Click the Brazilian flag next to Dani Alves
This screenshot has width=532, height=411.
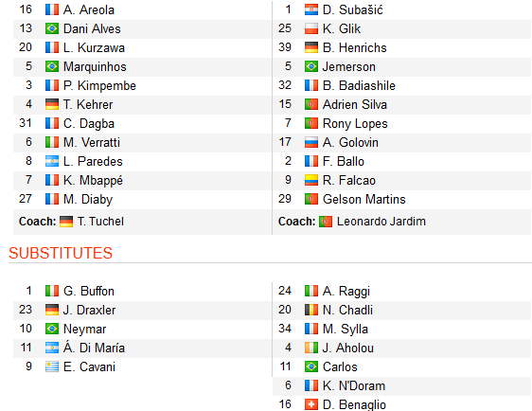52,28
